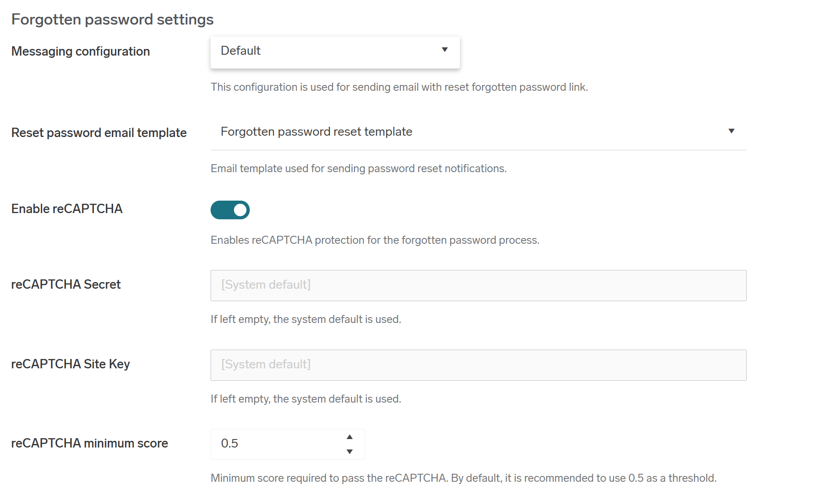Click the Messaging configuration label
This screenshot has width=821, height=504.
81,52
